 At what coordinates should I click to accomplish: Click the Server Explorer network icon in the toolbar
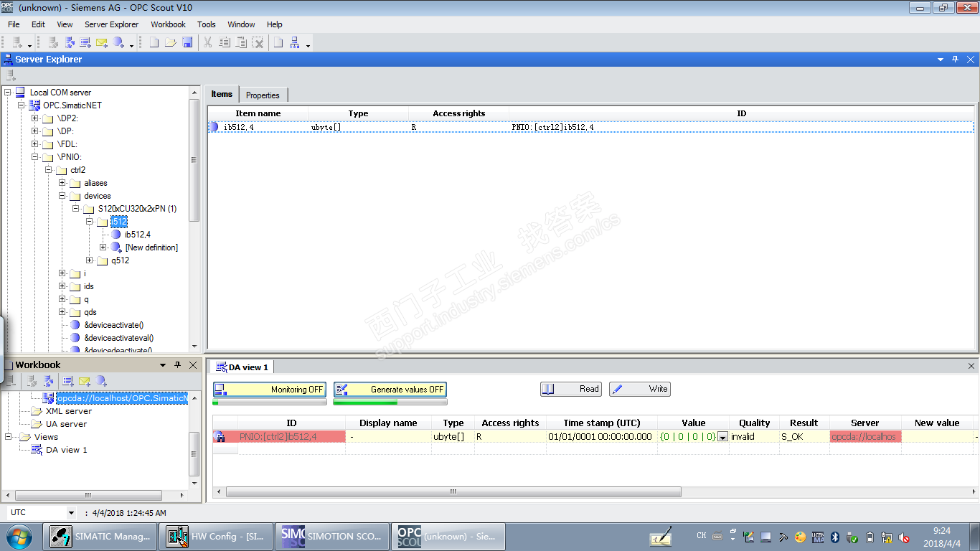(294, 43)
